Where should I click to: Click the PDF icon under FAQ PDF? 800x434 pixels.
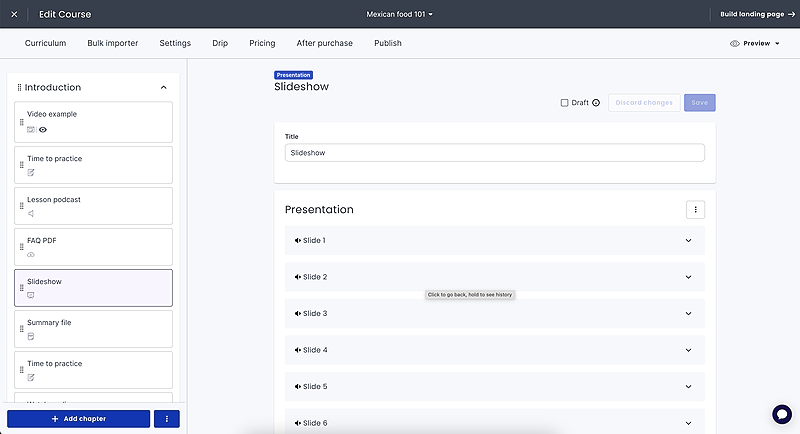point(31,254)
